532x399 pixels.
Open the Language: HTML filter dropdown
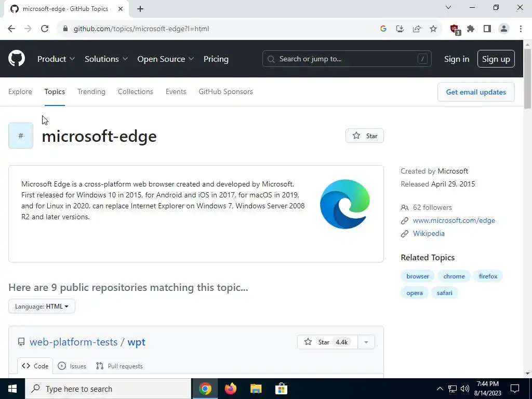pos(42,307)
